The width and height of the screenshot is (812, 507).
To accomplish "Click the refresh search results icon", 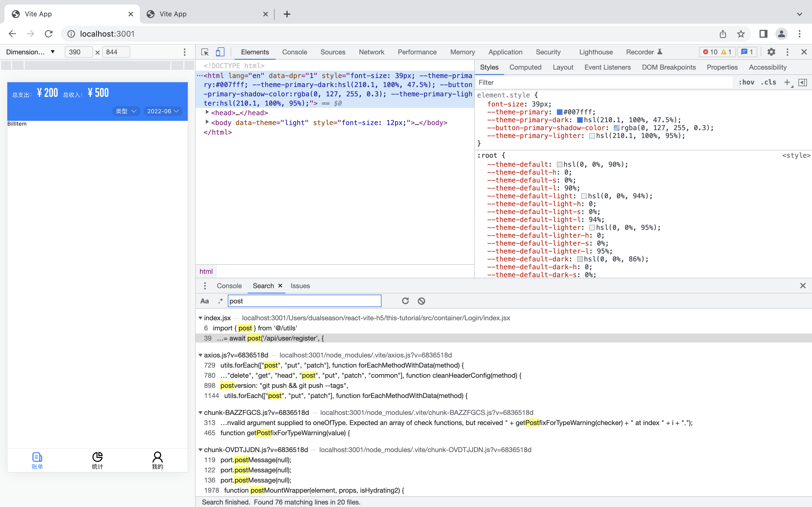I will point(405,301).
